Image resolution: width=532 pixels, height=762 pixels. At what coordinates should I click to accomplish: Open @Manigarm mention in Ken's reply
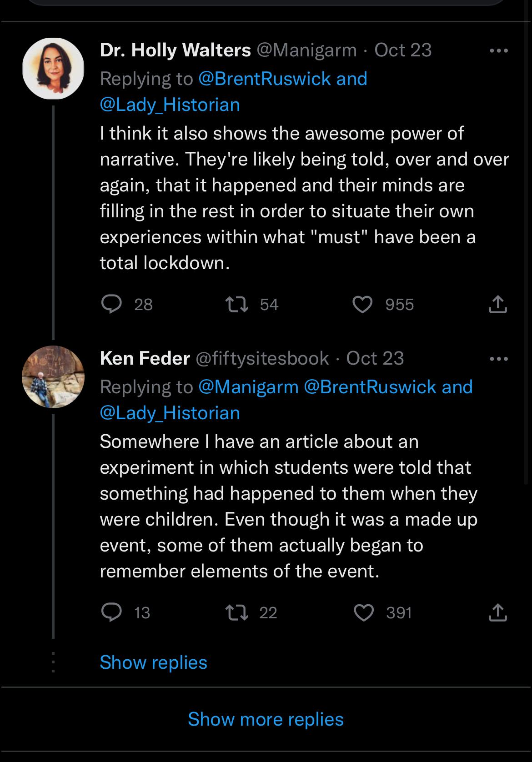click(248, 387)
